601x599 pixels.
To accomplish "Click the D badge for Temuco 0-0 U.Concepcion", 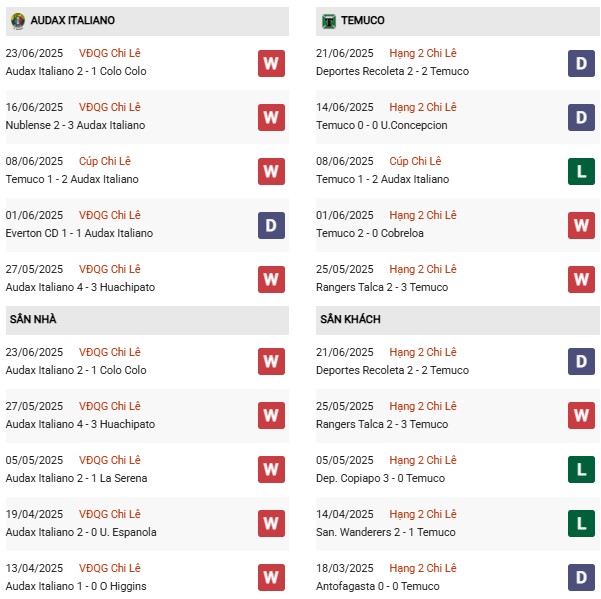I will [581, 117].
